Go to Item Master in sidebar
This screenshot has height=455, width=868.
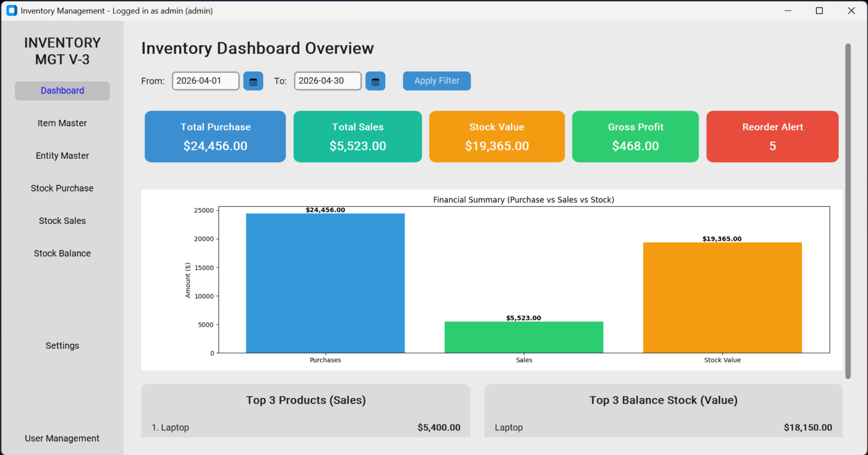tap(62, 123)
